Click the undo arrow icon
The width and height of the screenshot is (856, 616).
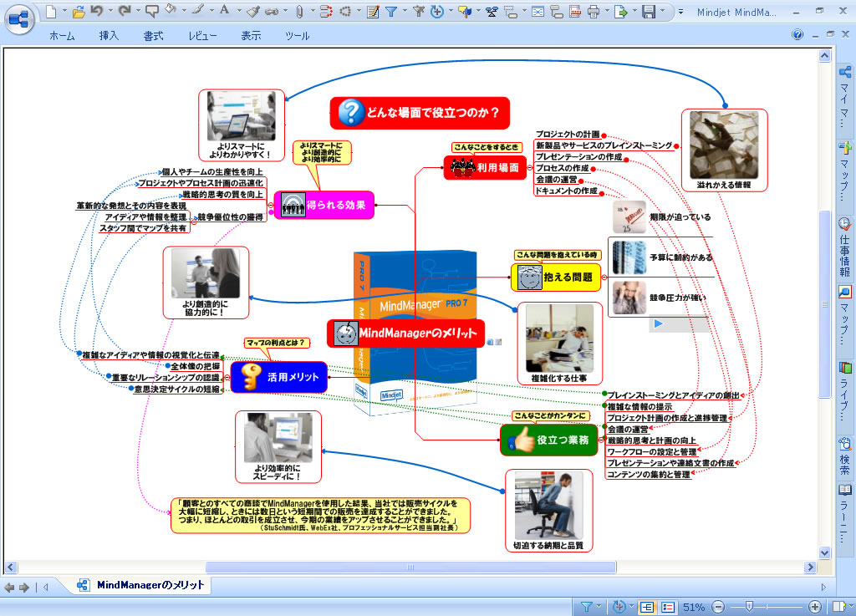(97, 12)
